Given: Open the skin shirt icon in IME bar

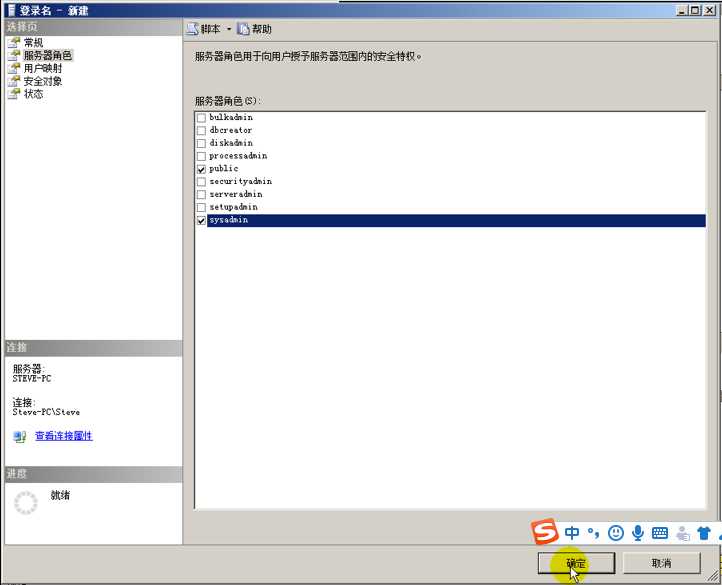Looking at the screenshot, I should coord(704,533).
